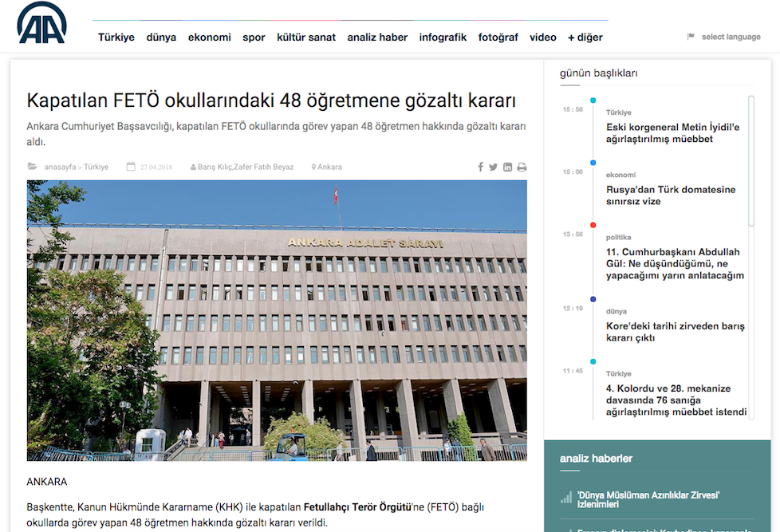This screenshot has height=532, width=780.
Task: Share the article on Twitter
Action: 493,167
